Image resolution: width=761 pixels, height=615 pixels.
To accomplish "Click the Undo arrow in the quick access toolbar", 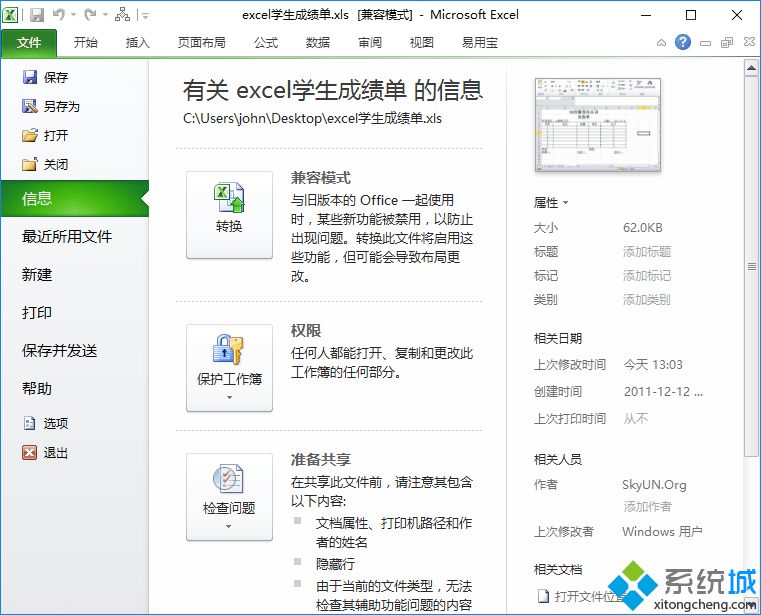I will click(59, 15).
